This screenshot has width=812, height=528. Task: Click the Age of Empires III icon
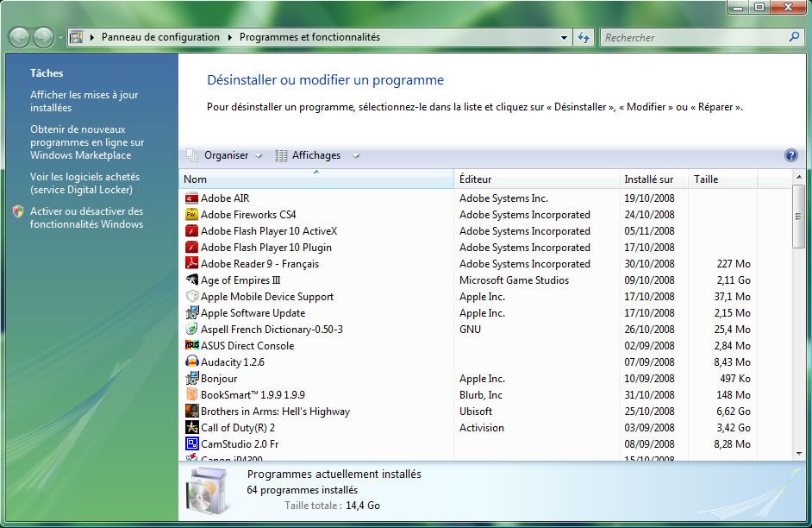coord(191,280)
